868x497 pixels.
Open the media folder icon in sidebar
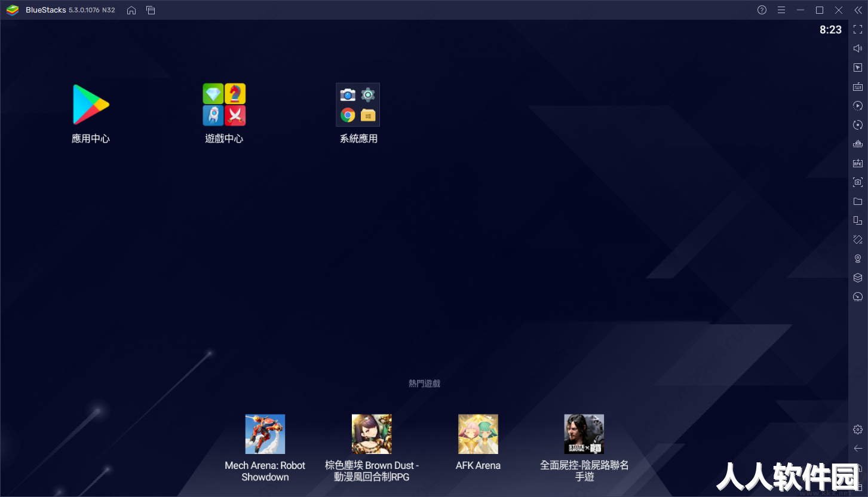(x=858, y=201)
